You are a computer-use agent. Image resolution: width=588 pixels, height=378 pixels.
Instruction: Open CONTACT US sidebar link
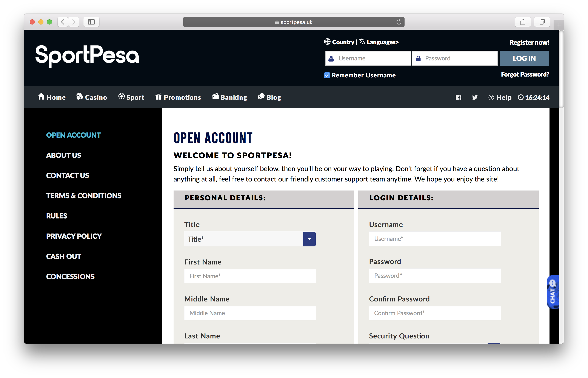pos(68,175)
